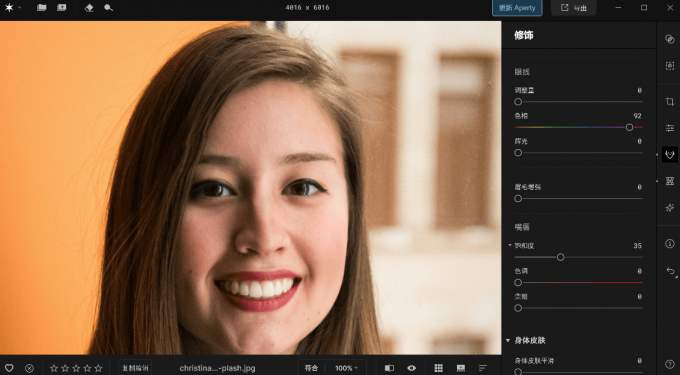680x375 pixels.
Task: Click the info circle icon in sidebar
Action: click(x=670, y=244)
